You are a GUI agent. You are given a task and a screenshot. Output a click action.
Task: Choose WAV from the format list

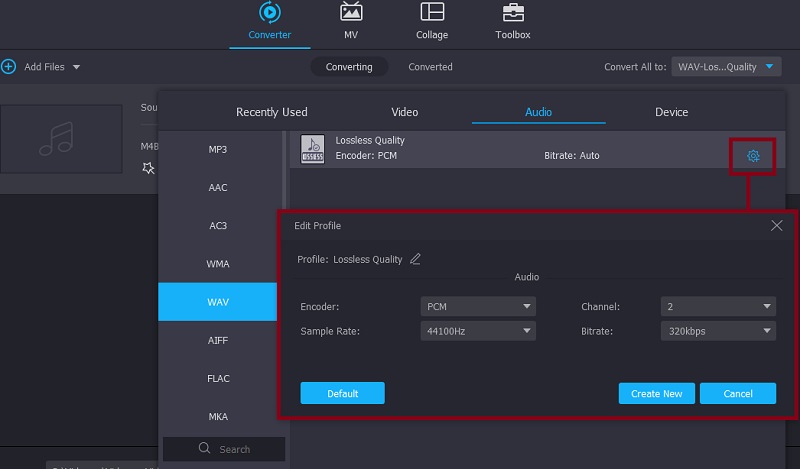point(218,302)
